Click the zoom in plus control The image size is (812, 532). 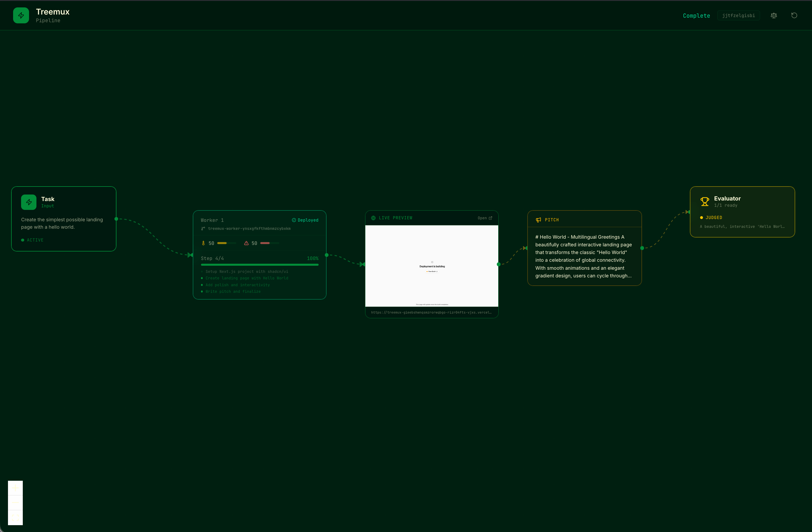pyautogui.click(x=15, y=488)
